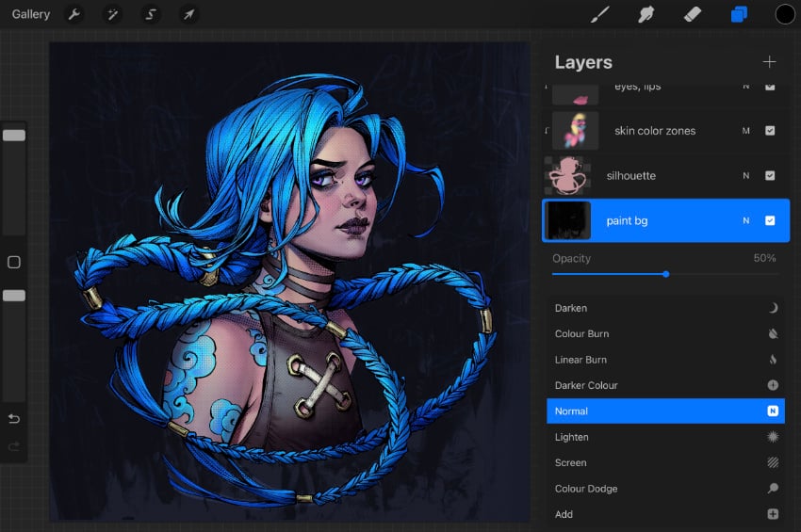Open blend mode of silhouette layer
Image resolution: width=801 pixels, height=532 pixels.
pyautogui.click(x=745, y=176)
